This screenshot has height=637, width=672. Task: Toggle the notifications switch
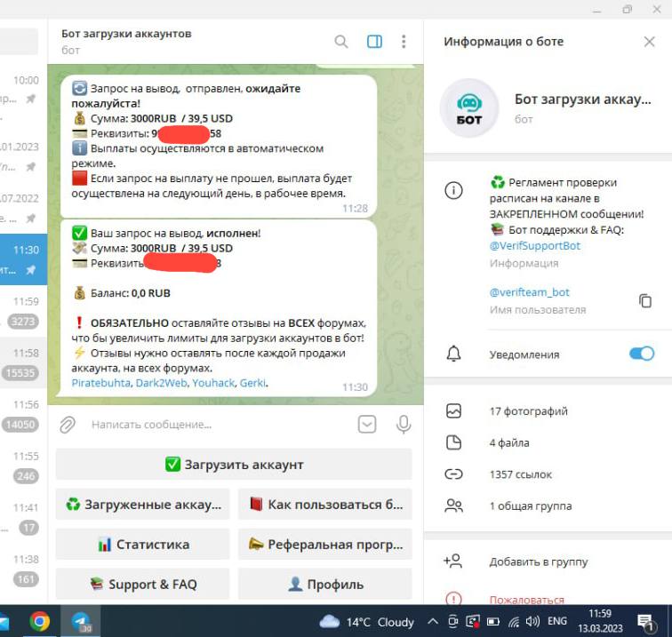pyautogui.click(x=641, y=354)
